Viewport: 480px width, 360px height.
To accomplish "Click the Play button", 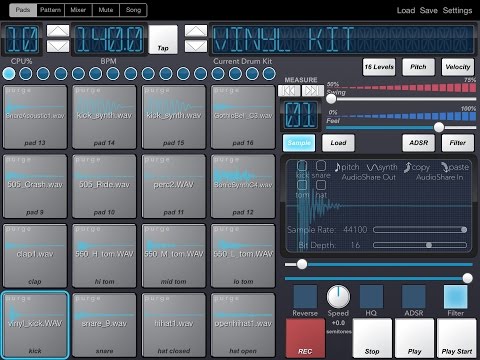I will (415, 338).
